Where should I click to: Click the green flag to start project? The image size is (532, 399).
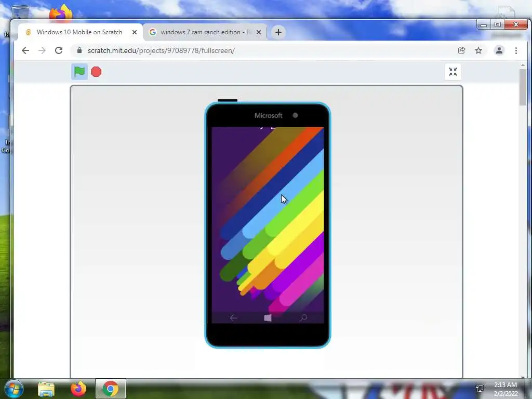79,72
